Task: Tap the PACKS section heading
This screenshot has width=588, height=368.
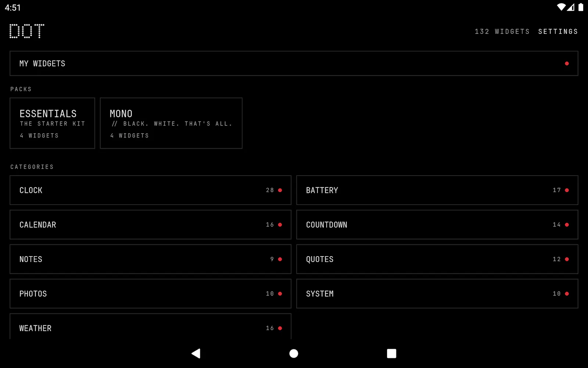Action: click(x=21, y=89)
